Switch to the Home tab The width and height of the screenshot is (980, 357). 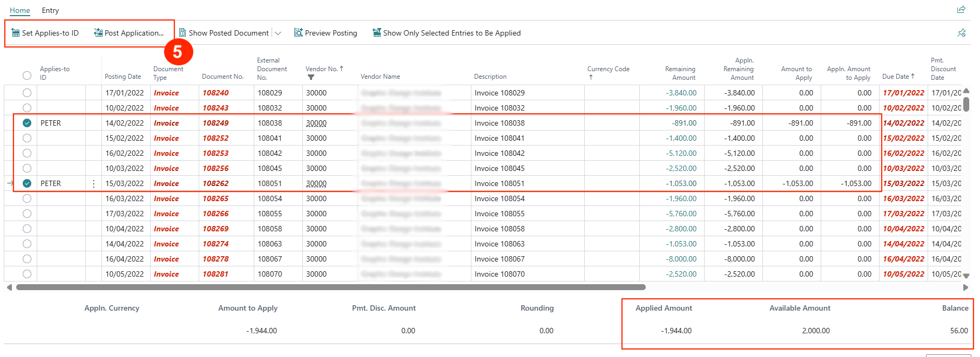tap(20, 10)
